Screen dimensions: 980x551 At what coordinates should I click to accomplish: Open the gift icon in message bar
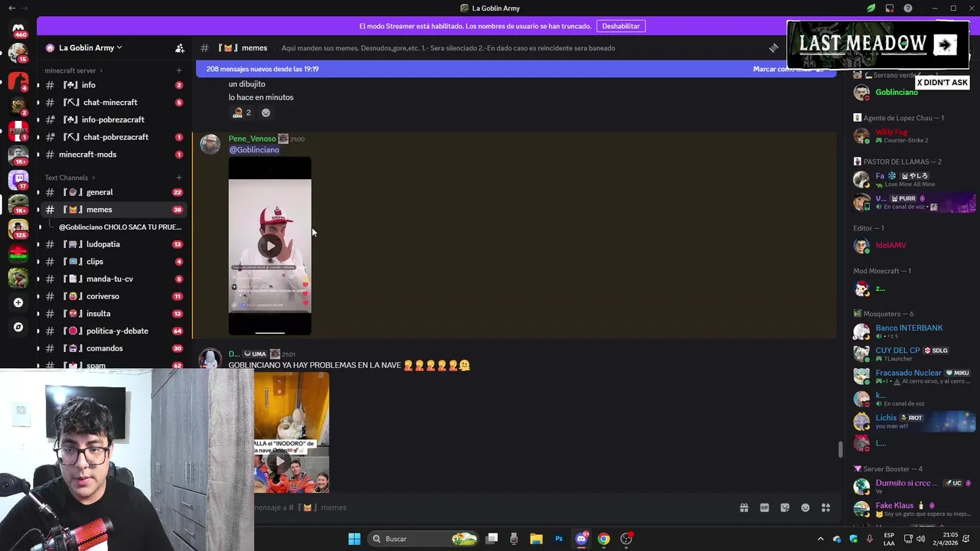743,507
